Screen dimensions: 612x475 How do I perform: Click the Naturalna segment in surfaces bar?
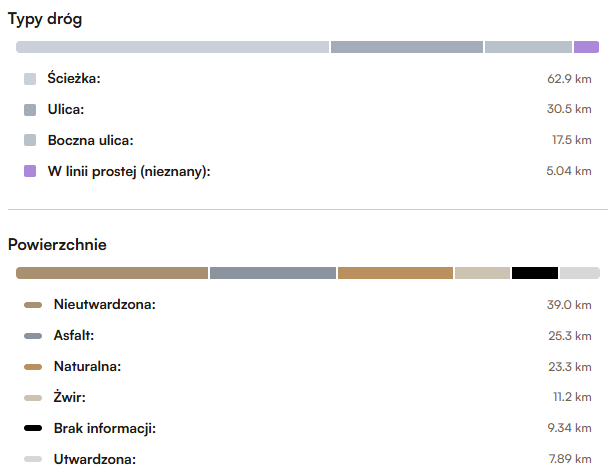click(395, 273)
